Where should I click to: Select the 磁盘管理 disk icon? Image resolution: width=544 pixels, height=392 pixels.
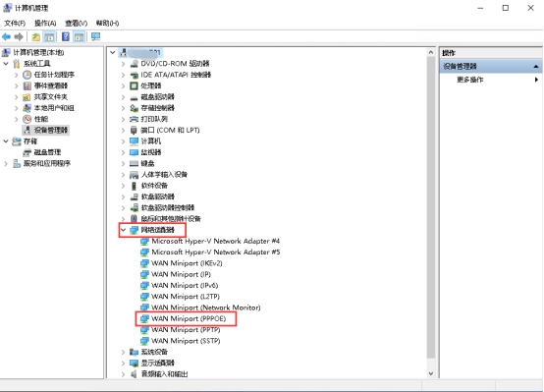point(27,152)
